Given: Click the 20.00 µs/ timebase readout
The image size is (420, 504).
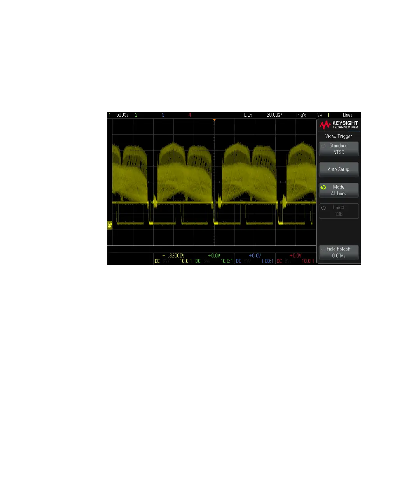Looking at the screenshot, I should coord(274,115).
